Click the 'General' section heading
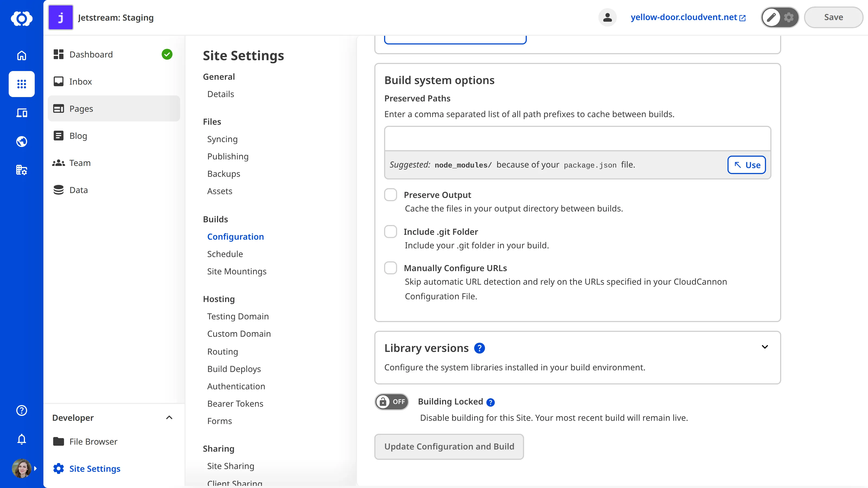 tap(219, 77)
